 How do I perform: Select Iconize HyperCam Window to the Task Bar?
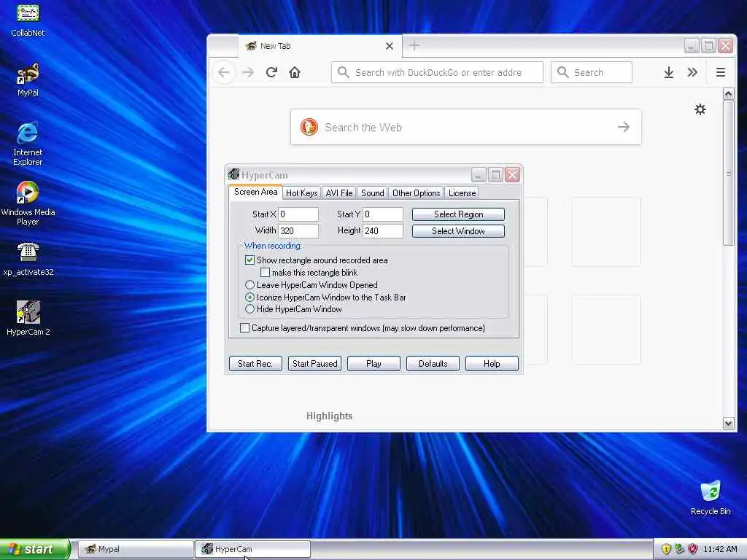click(x=249, y=297)
